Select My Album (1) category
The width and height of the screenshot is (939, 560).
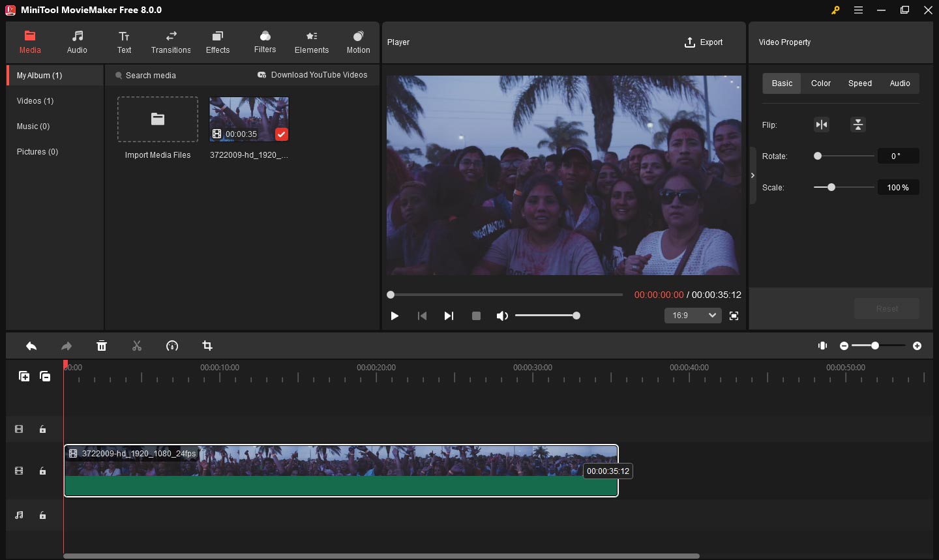[x=55, y=76]
